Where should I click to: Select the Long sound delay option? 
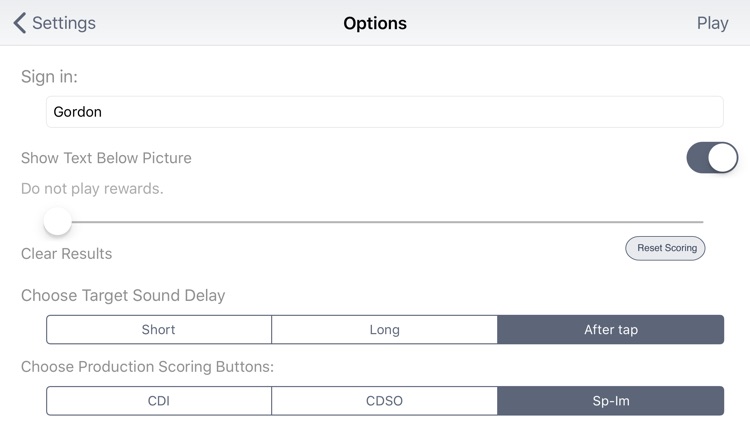click(x=385, y=329)
